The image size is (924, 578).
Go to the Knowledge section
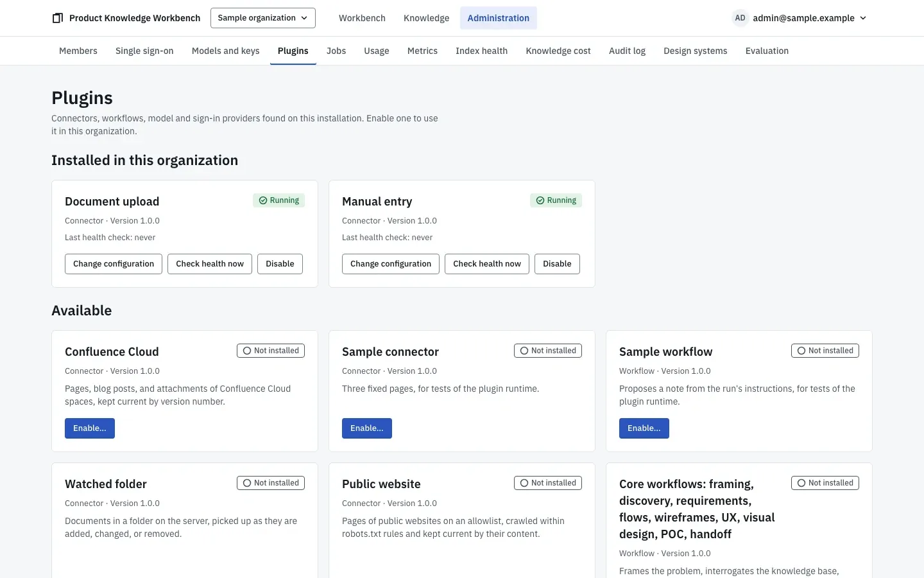click(x=426, y=18)
